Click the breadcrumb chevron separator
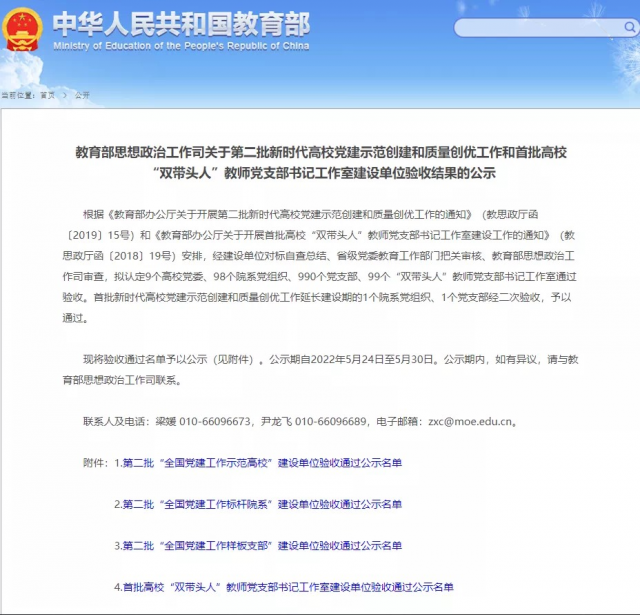640x615 pixels. tap(65, 95)
